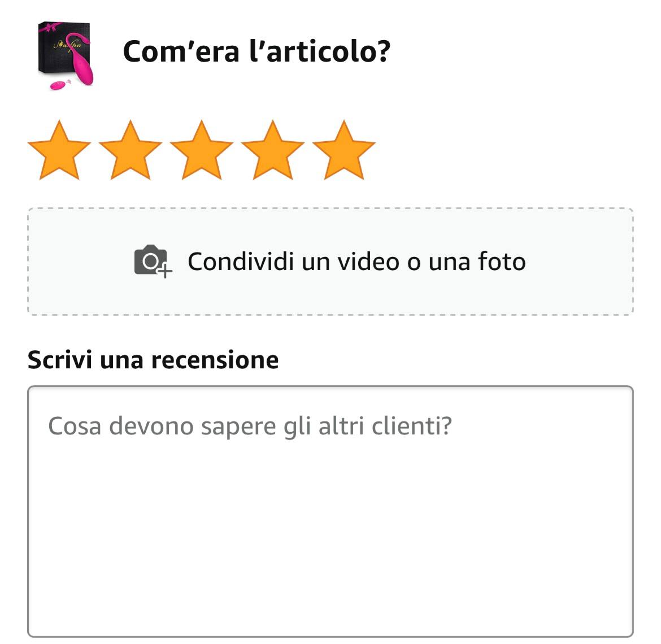Click the plus sign on the camera icon
This screenshot has height=644, width=661.
tap(165, 271)
